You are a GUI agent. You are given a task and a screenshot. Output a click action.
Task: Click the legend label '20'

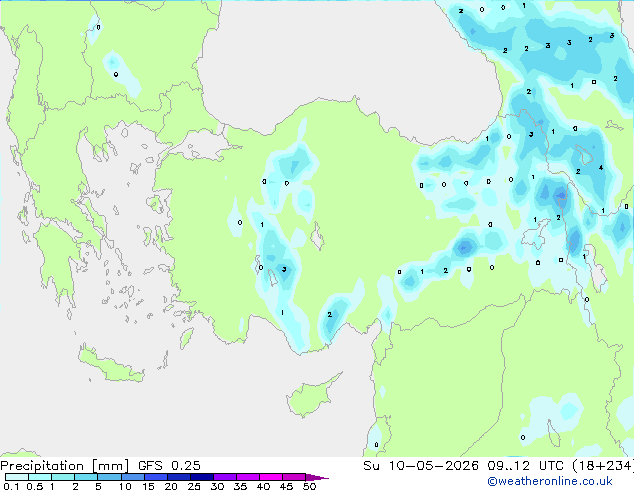[x=171, y=486]
